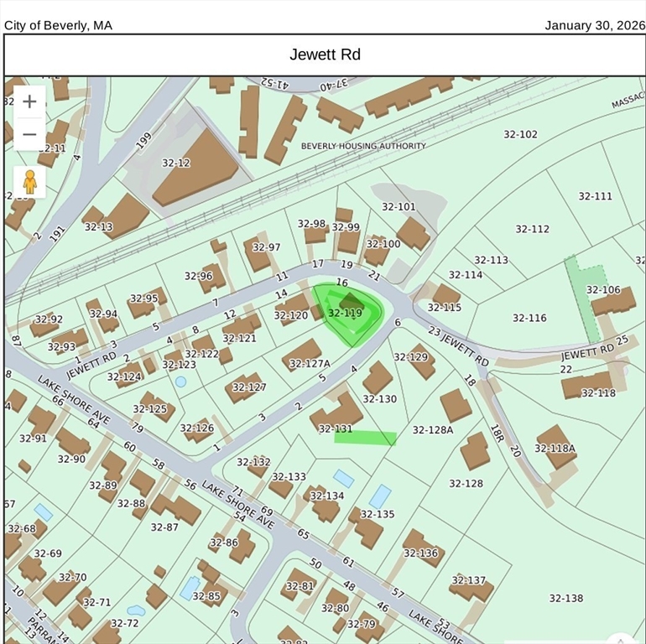
Task: Select parcel 32-87 on Lake Shore Ave
Action: tap(164, 527)
